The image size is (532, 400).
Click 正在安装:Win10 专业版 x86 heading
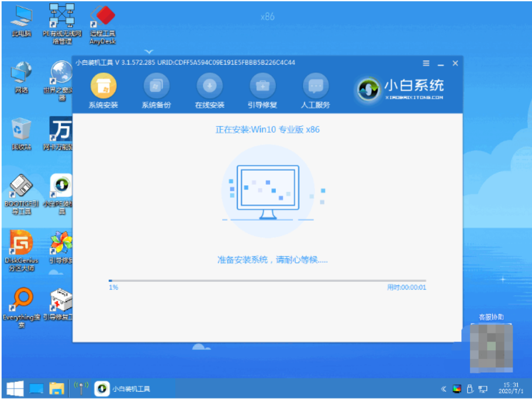[267, 130]
